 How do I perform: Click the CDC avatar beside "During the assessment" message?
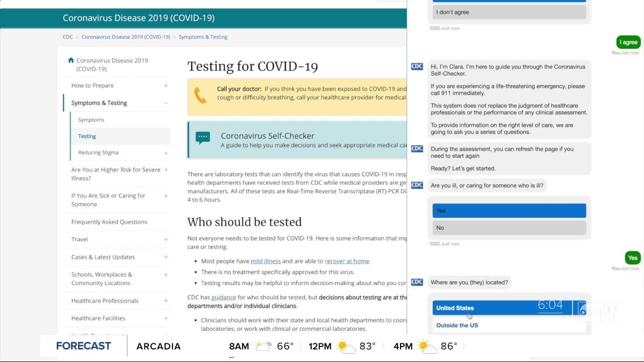[x=417, y=148]
